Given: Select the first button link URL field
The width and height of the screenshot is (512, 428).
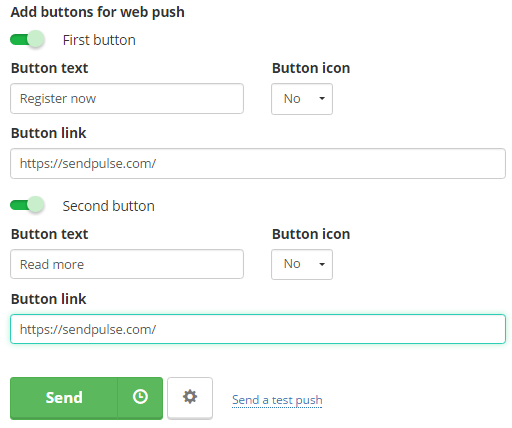Looking at the screenshot, I should pos(258,163).
